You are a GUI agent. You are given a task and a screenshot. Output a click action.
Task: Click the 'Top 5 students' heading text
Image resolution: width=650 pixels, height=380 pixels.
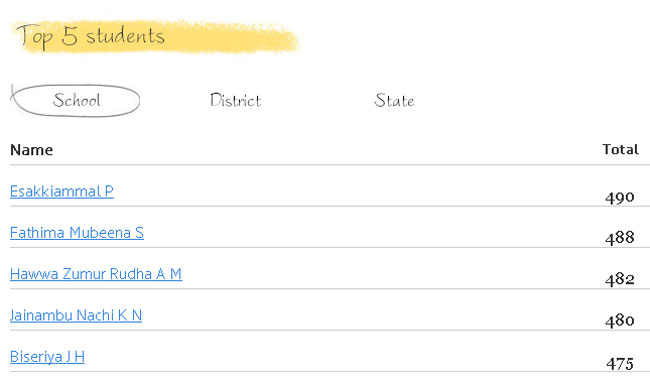point(90,36)
